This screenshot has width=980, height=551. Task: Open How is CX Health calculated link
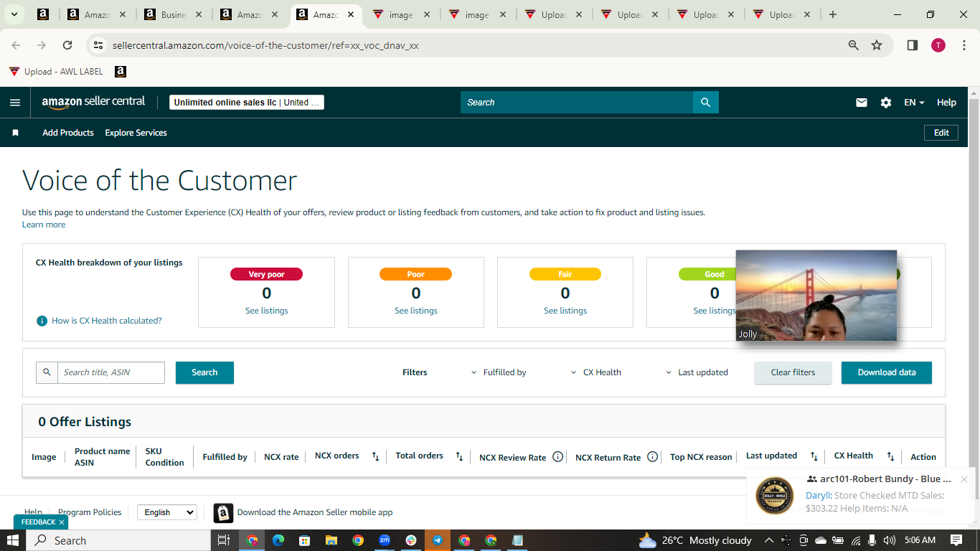pos(107,321)
